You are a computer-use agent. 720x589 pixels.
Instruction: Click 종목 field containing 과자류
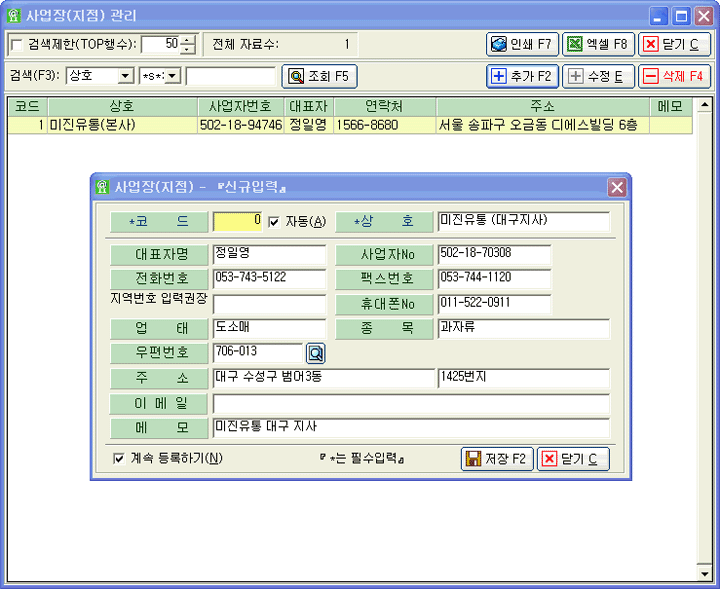pos(523,329)
